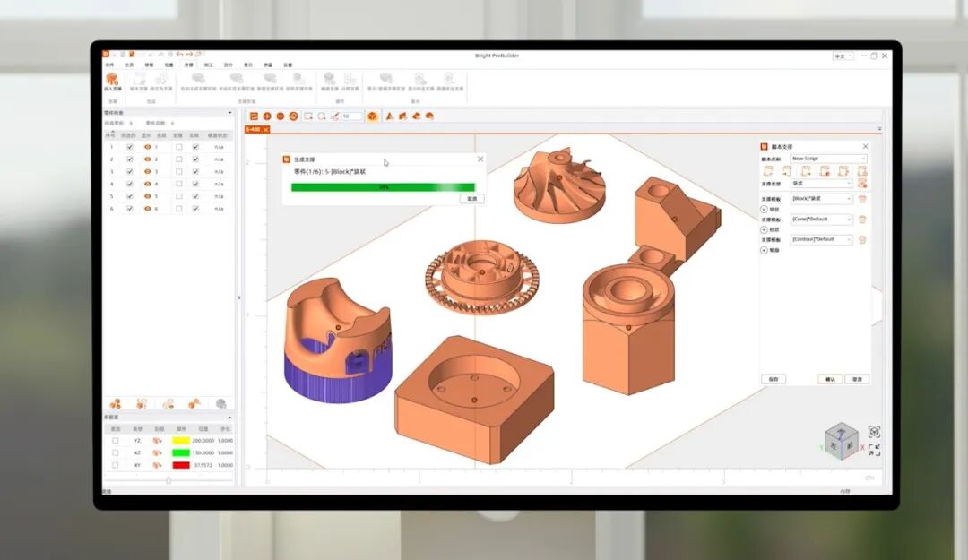Click the yellow YZ color swatch
Screen dimensions: 968x560
pos(181,441)
